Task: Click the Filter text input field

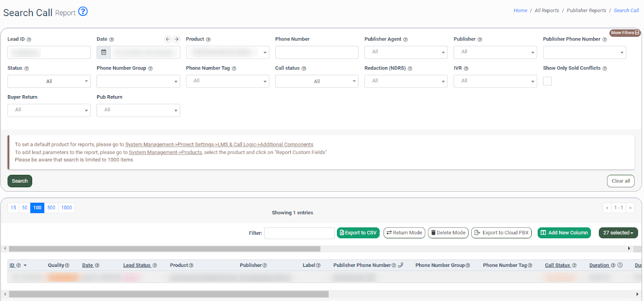Action: [299, 233]
